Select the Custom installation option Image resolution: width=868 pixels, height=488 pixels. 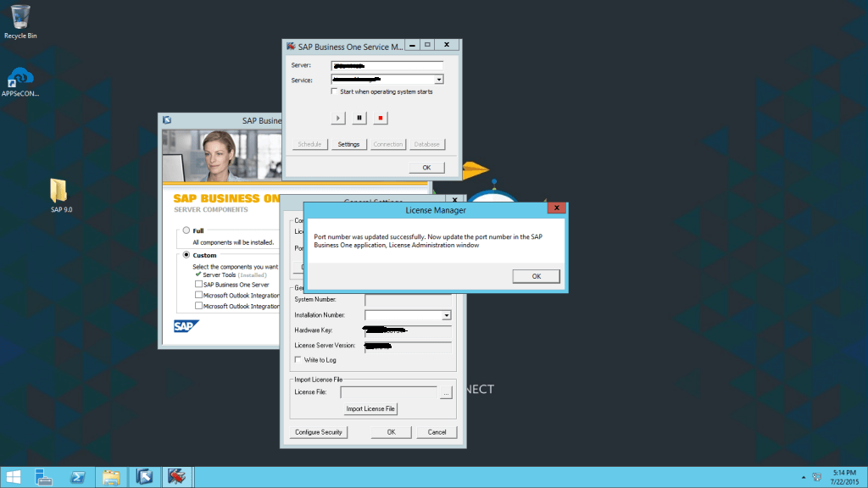pyautogui.click(x=186, y=255)
